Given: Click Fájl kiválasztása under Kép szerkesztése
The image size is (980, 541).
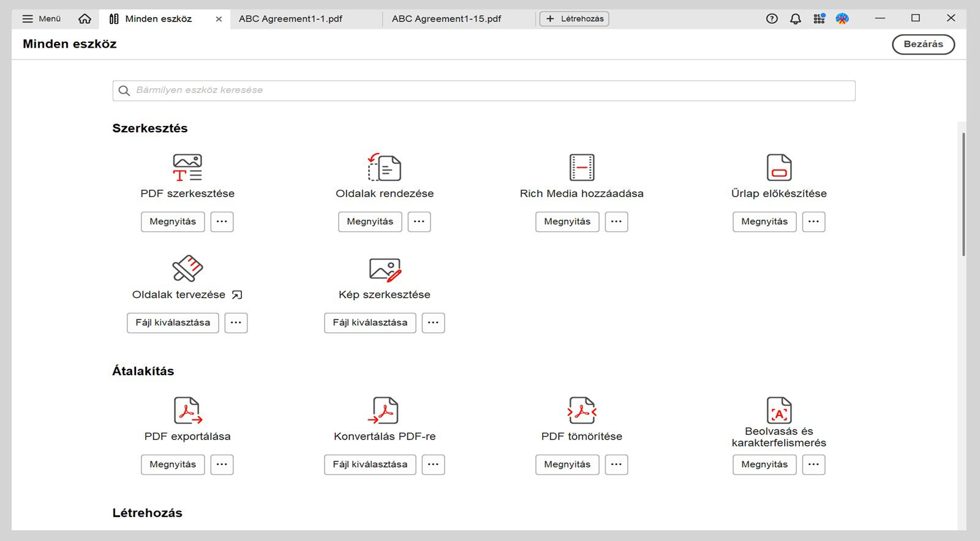Looking at the screenshot, I should click(x=370, y=323).
